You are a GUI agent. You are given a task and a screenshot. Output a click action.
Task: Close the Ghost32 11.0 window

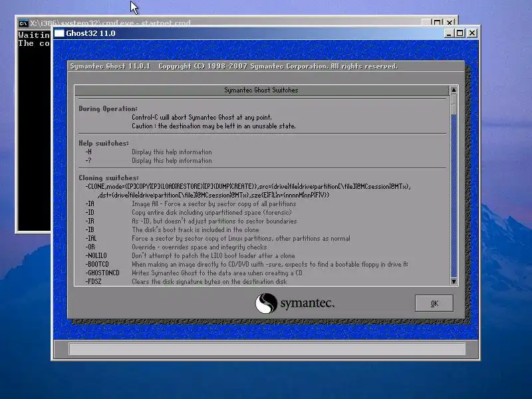(472, 33)
